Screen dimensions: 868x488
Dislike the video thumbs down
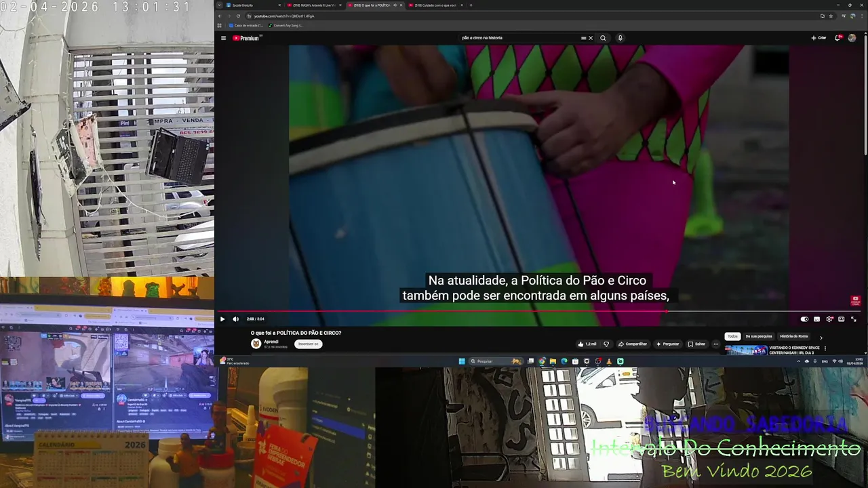(x=607, y=344)
